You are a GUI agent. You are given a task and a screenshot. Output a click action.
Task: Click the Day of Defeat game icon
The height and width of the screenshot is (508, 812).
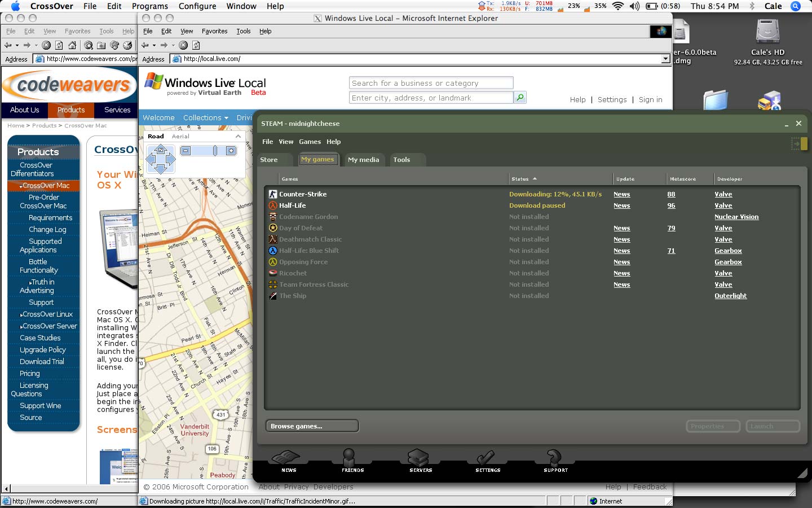[273, 228]
